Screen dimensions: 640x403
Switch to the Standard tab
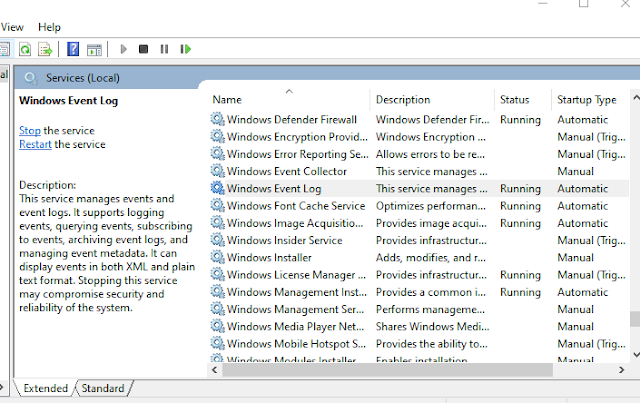103,388
